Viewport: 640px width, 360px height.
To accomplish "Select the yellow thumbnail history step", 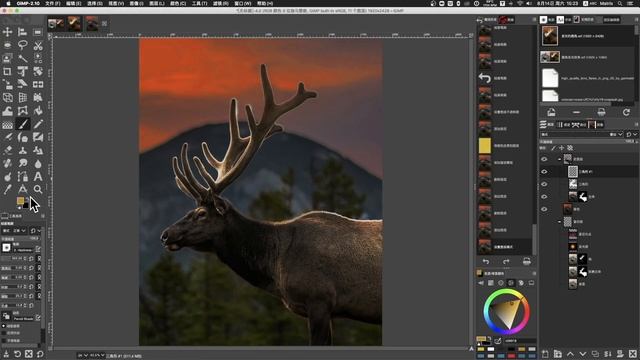I will pos(484,145).
